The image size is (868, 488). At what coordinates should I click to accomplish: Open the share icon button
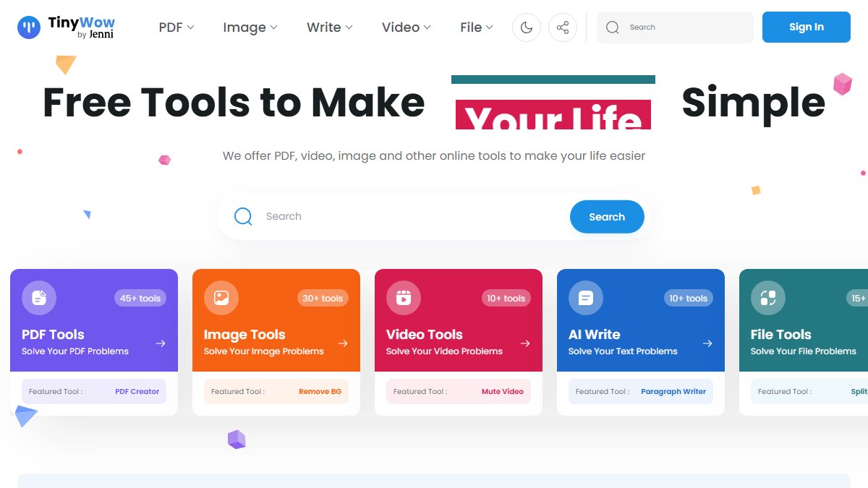point(563,27)
